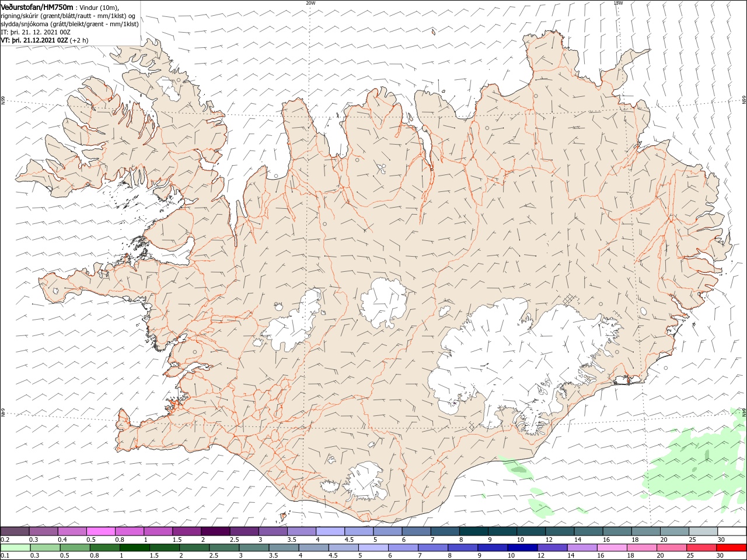Click the 'VT: þri. 21.12.2021 02Z (+2 h)' valid time
Screen dimensions: 747x560
[x=45, y=40]
